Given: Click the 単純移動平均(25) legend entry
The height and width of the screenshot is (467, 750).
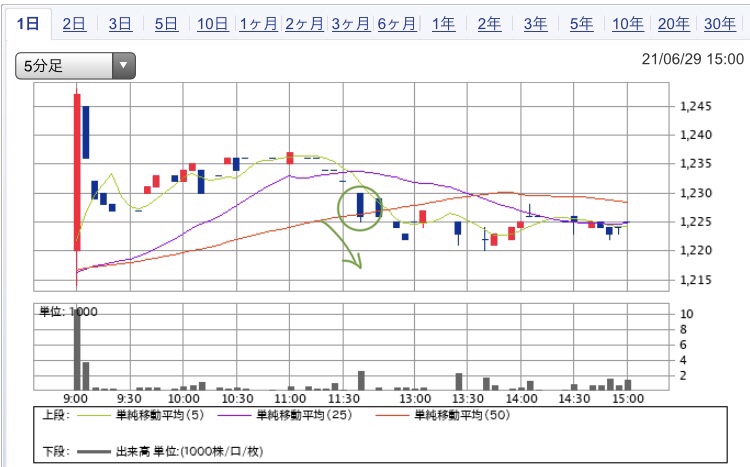Looking at the screenshot, I should click(304, 415).
